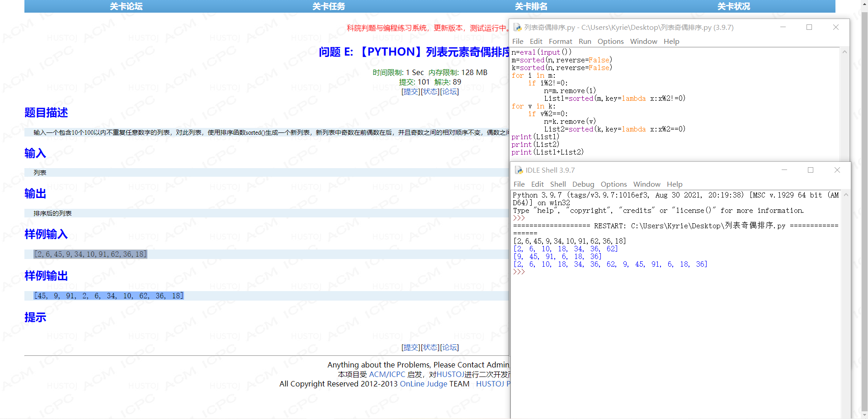Open File menu in the editor window
The height and width of the screenshot is (419, 868).
pyautogui.click(x=518, y=42)
